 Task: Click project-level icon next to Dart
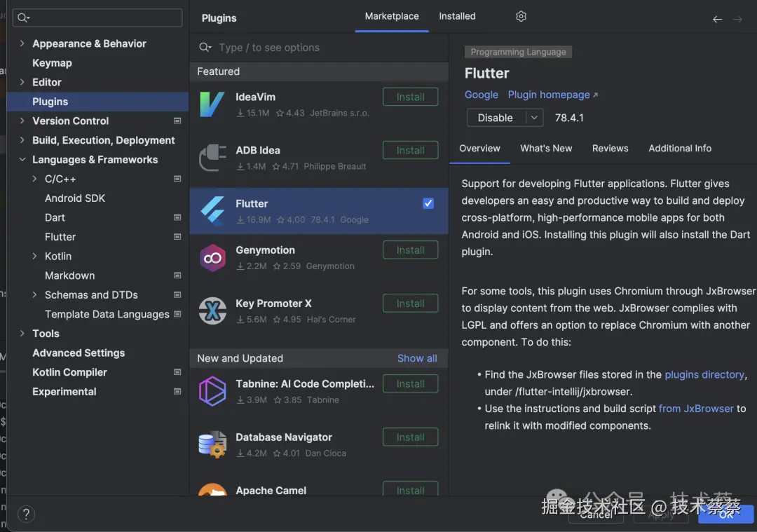tap(177, 218)
